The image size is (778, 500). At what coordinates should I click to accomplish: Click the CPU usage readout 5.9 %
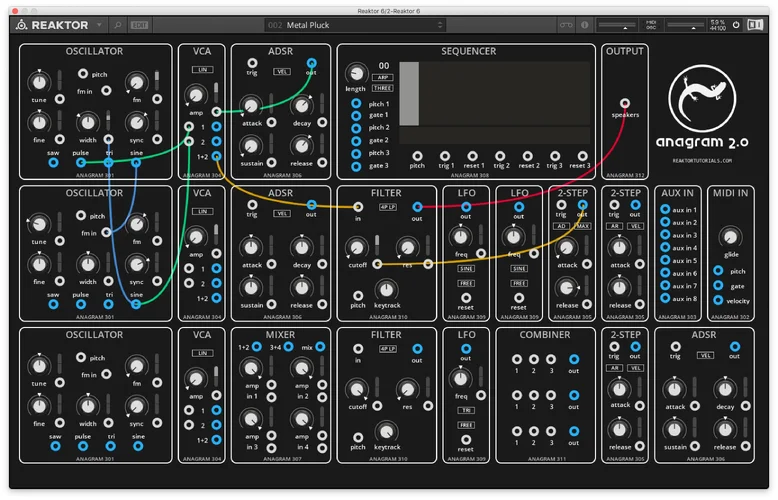coord(717,22)
